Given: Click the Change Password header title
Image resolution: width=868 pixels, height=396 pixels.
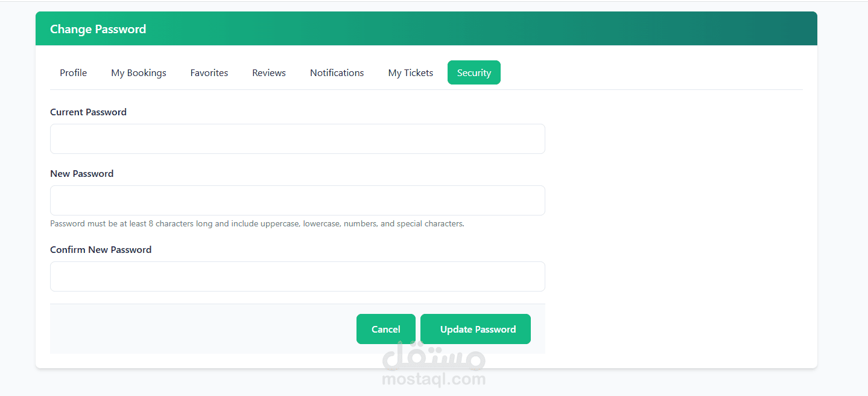Looking at the screenshot, I should (x=98, y=29).
